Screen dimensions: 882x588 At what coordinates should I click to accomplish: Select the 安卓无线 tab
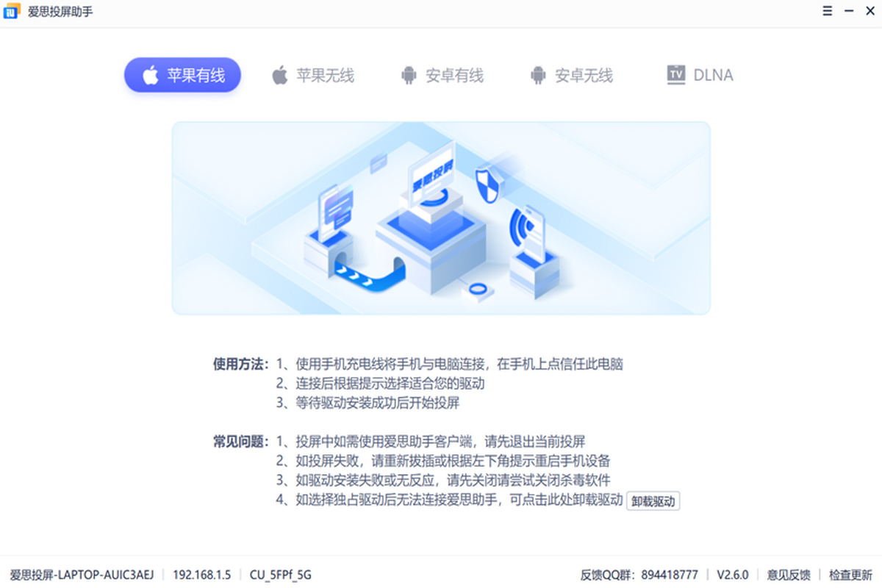click(x=571, y=75)
